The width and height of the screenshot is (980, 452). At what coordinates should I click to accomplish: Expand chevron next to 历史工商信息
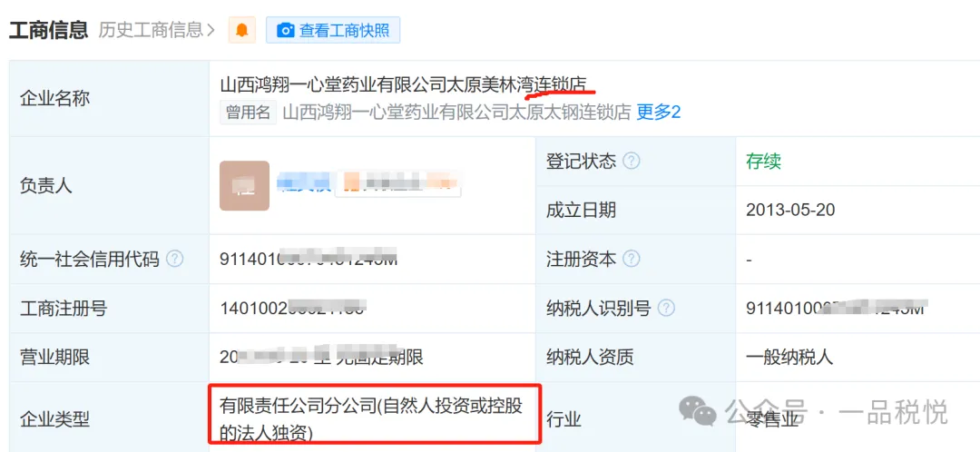(x=211, y=30)
